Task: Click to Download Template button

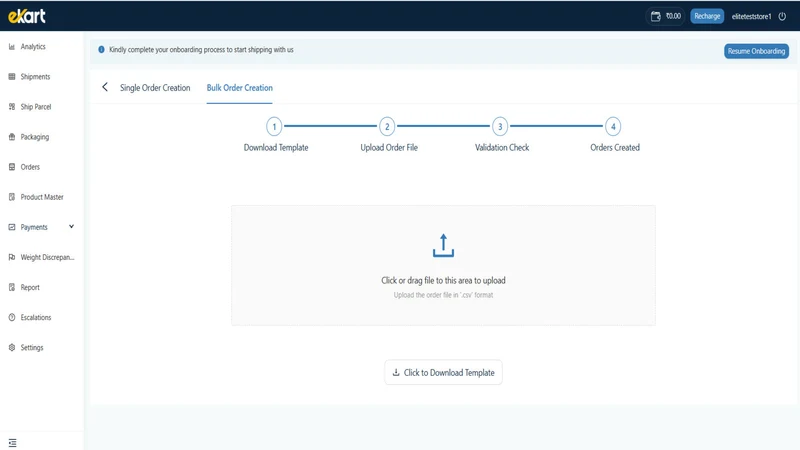Action: click(443, 372)
